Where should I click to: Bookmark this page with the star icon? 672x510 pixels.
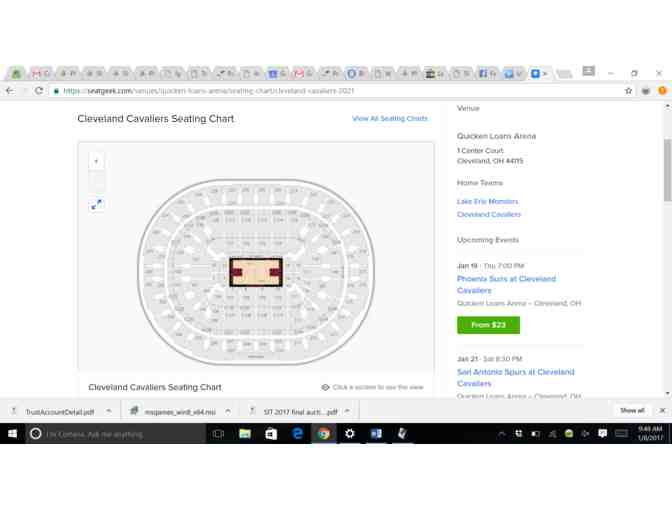click(x=628, y=90)
